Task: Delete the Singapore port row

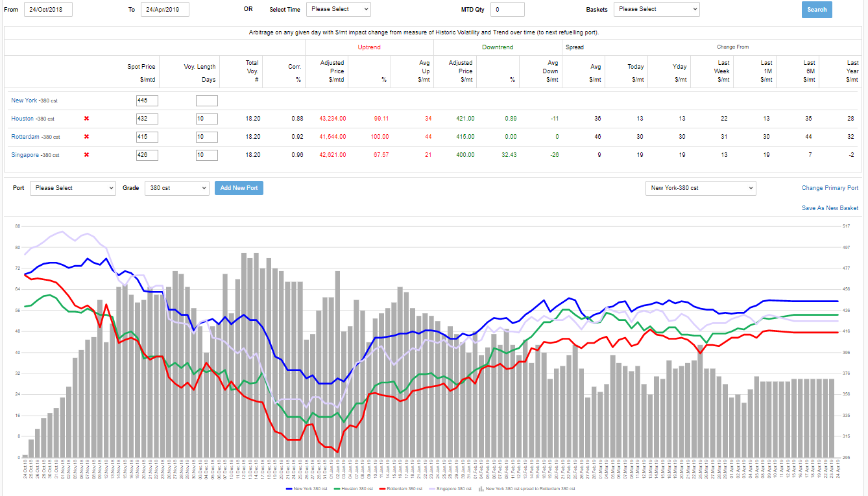Action: tap(86, 155)
